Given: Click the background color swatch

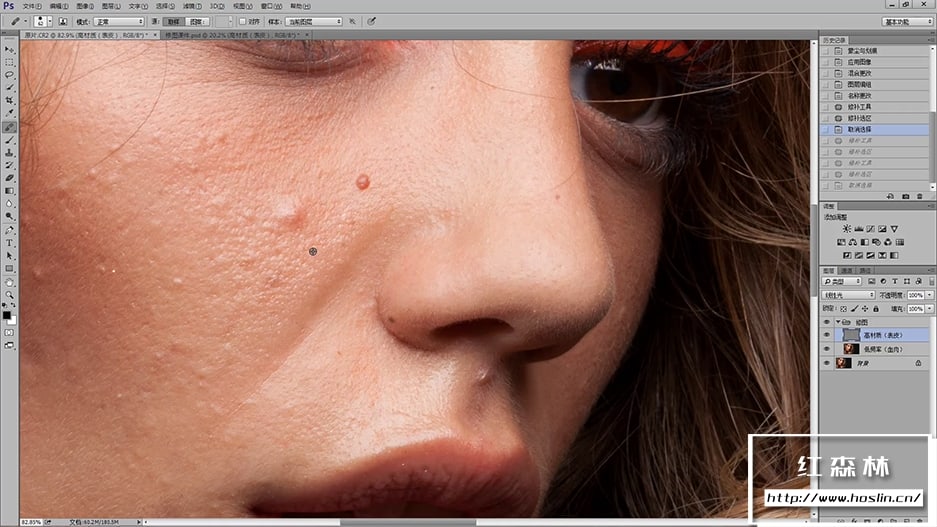Looking at the screenshot, I should [x=13, y=321].
